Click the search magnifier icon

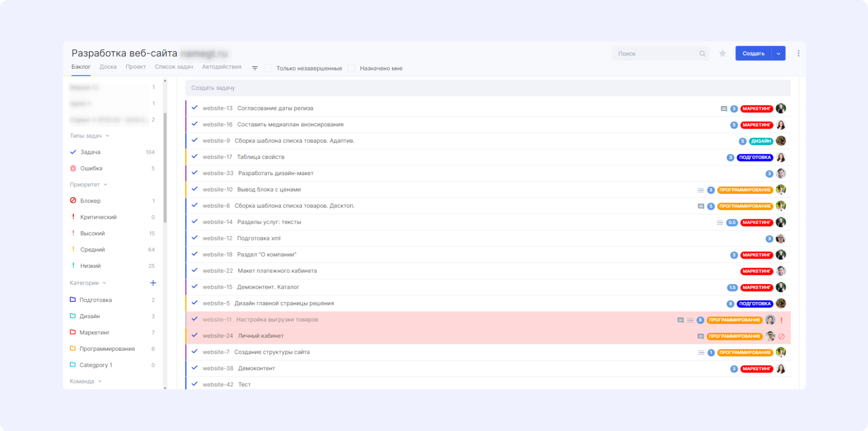(702, 53)
